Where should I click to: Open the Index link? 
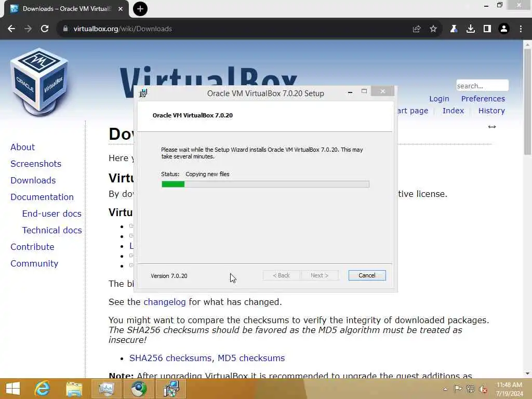pyautogui.click(x=453, y=111)
